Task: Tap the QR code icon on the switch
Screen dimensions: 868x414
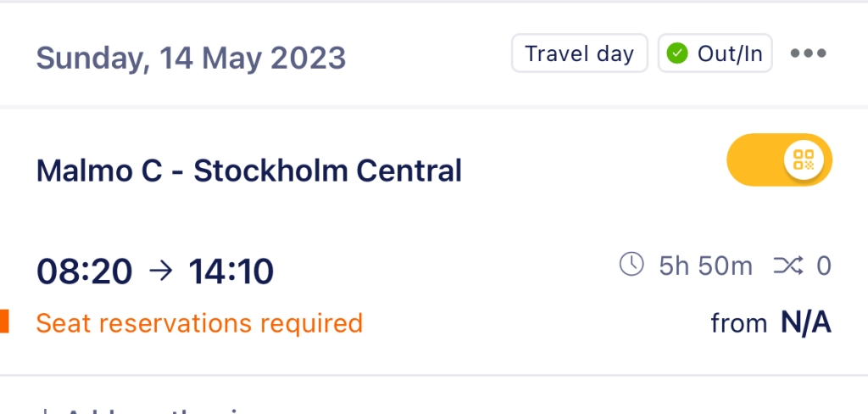Action: [x=804, y=159]
